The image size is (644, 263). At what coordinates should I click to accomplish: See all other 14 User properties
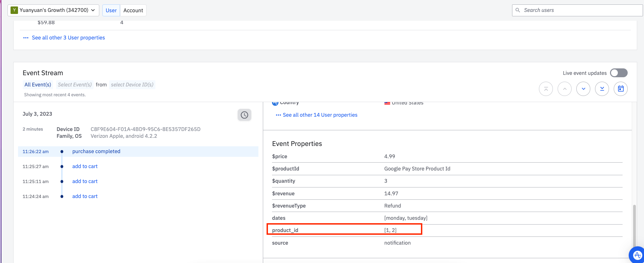[320, 115]
